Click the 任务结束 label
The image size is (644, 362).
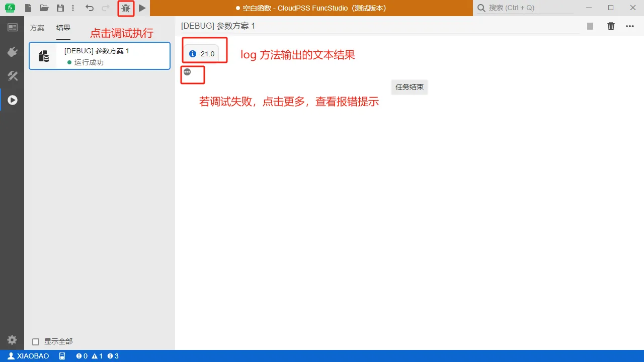tap(410, 87)
